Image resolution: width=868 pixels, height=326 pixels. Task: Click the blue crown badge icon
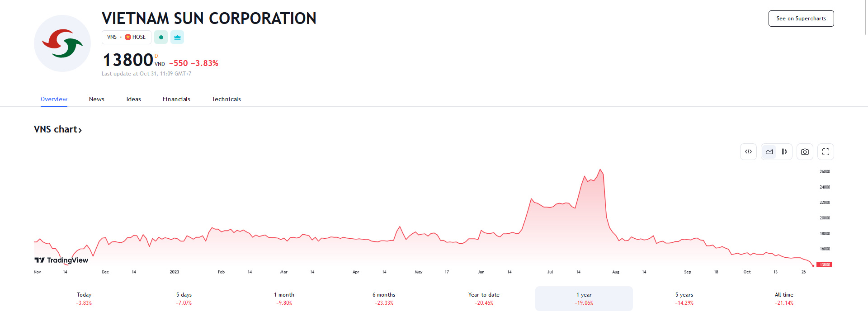click(x=177, y=37)
